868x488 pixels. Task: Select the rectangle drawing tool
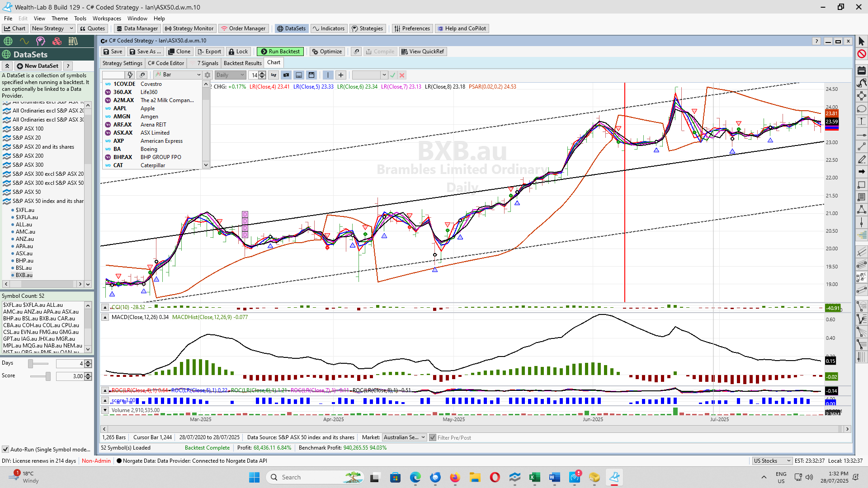[x=861, y=184]
